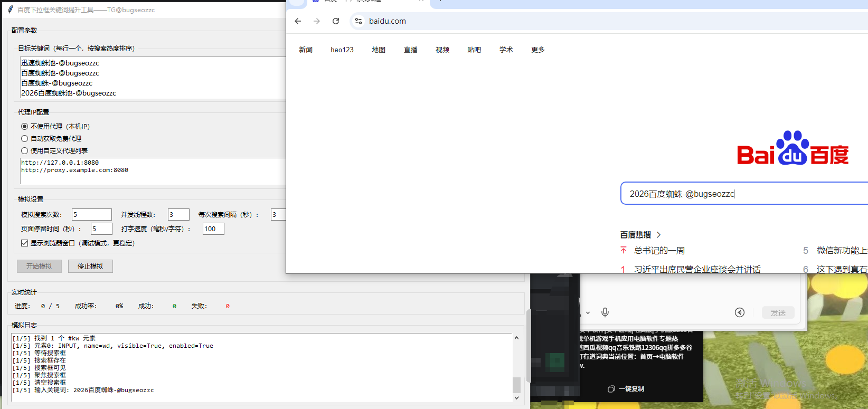Open 学术 in Baidu top navigation

point(506,50)
